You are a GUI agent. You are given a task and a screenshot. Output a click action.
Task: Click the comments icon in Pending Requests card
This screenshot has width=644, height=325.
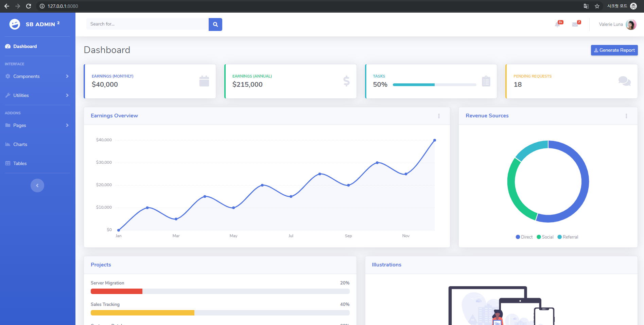point(625,81)
